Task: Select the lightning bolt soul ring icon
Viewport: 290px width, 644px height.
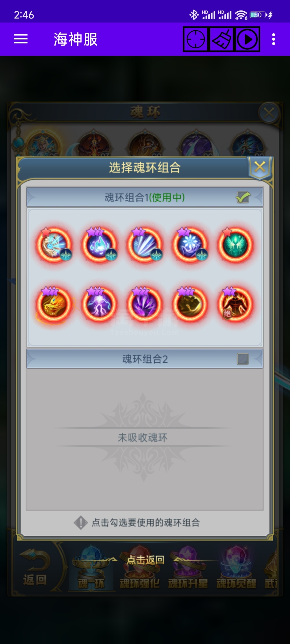Action: coord(99,304)
